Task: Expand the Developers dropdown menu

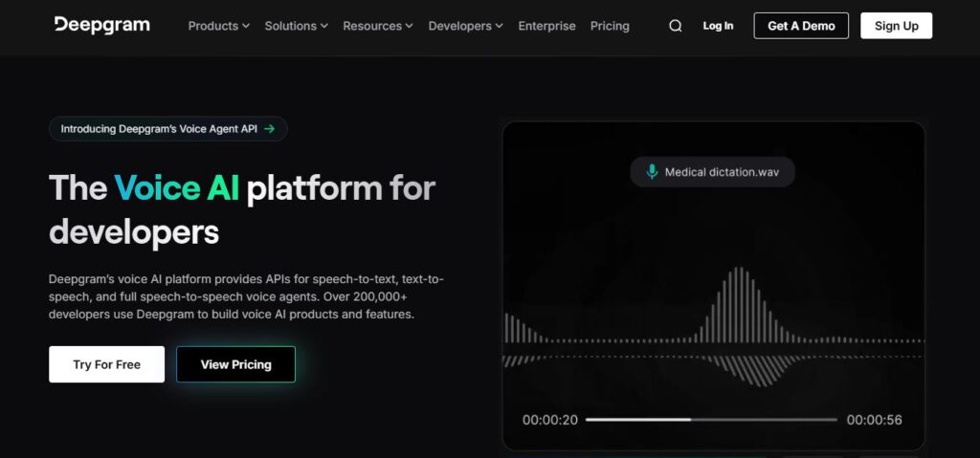Action: (466, 26)
